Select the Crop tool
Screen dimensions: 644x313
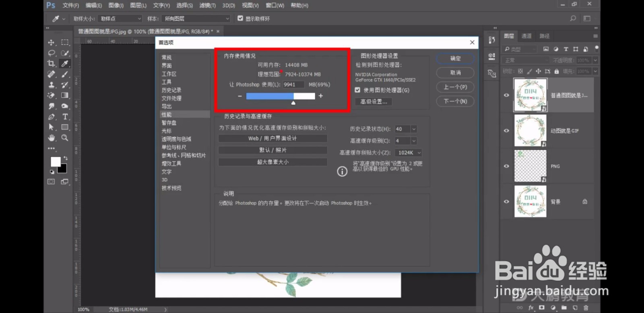51,64
